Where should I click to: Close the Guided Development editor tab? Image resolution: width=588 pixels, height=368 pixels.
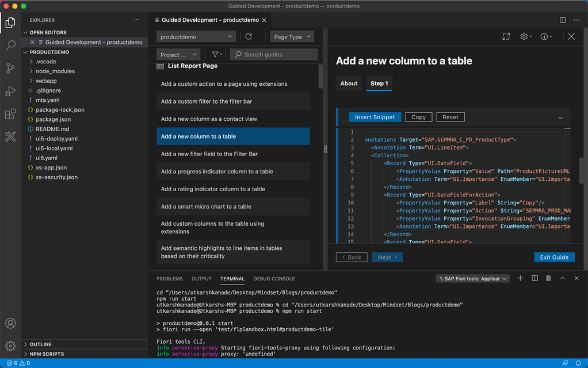pos(265,20)
